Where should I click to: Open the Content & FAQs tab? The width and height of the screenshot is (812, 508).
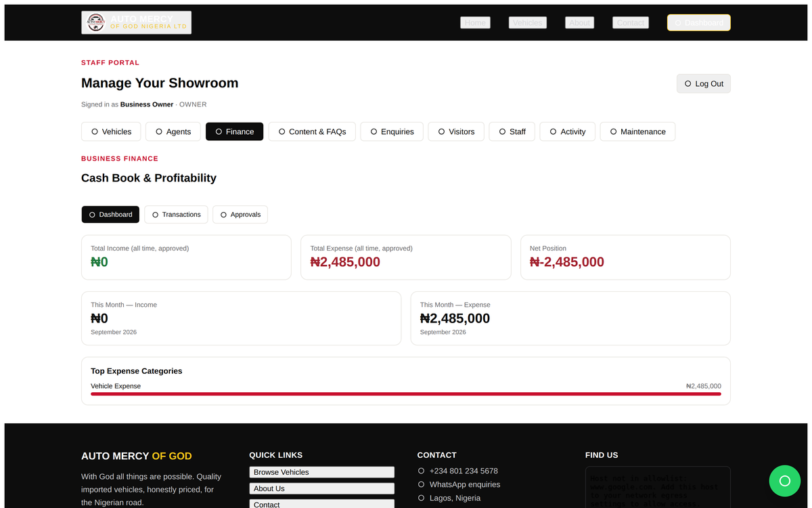312,131
